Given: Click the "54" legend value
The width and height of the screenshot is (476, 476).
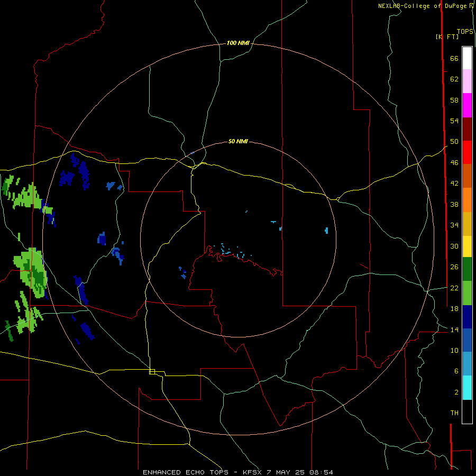Looking at the screenshot, I should pos(454,121).
